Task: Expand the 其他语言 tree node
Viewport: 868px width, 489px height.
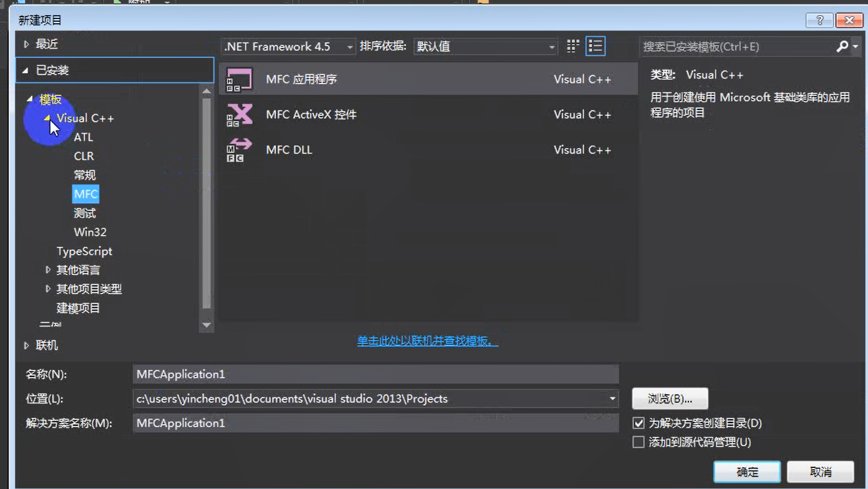Action: [x=48, y=269]
